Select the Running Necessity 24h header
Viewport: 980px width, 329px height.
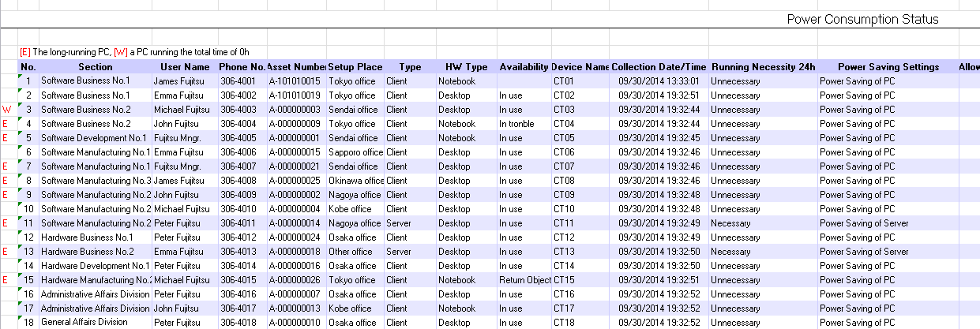click(x=763, y=67)
